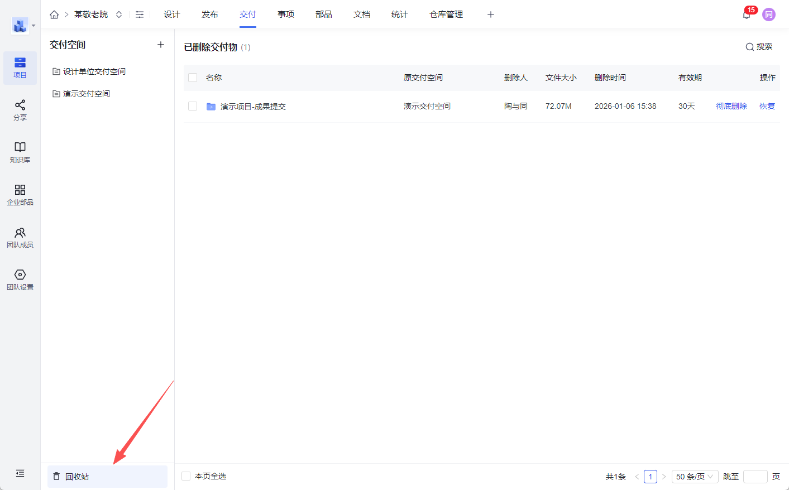Tick the checkbox for 演示项目-成果提交 row
The image size is (789, 490).
coord(193,106)
